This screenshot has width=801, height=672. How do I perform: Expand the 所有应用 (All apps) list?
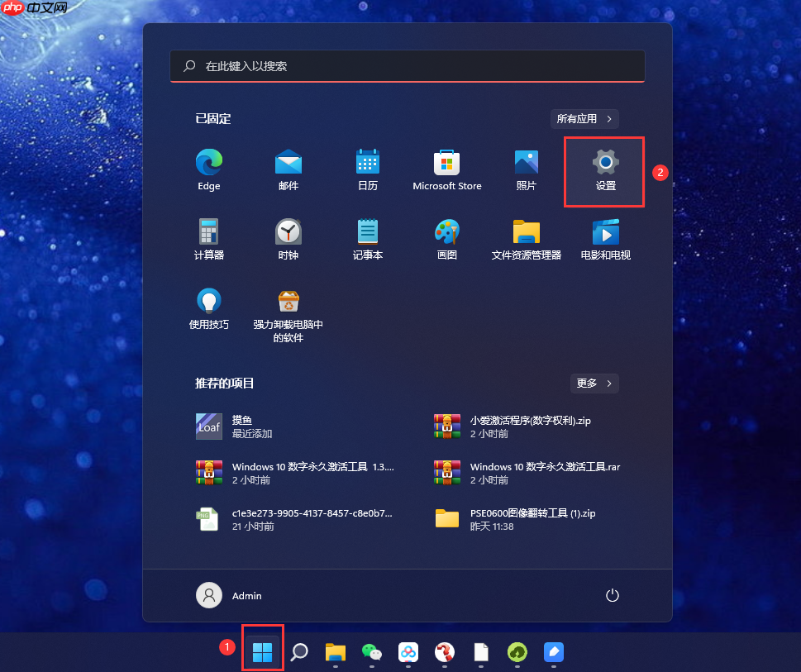tap(584, 118)
